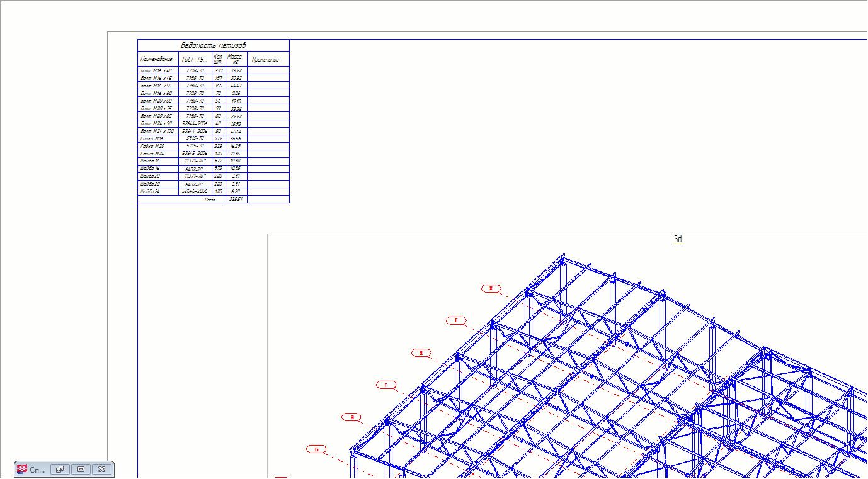This screenshot has height=479, width=868.
Task: Click the table title 'Ведомость метизов'
Action: (213, 45)
